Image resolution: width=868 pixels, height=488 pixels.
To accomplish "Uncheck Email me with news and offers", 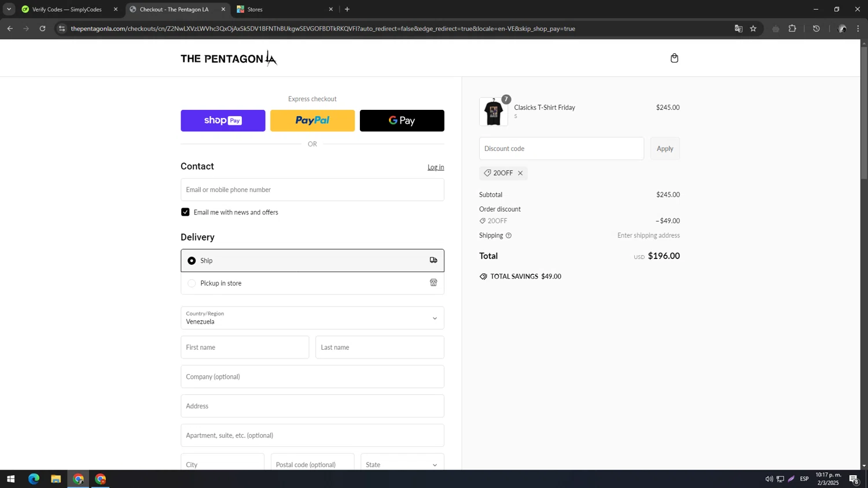I will [185, 212].
